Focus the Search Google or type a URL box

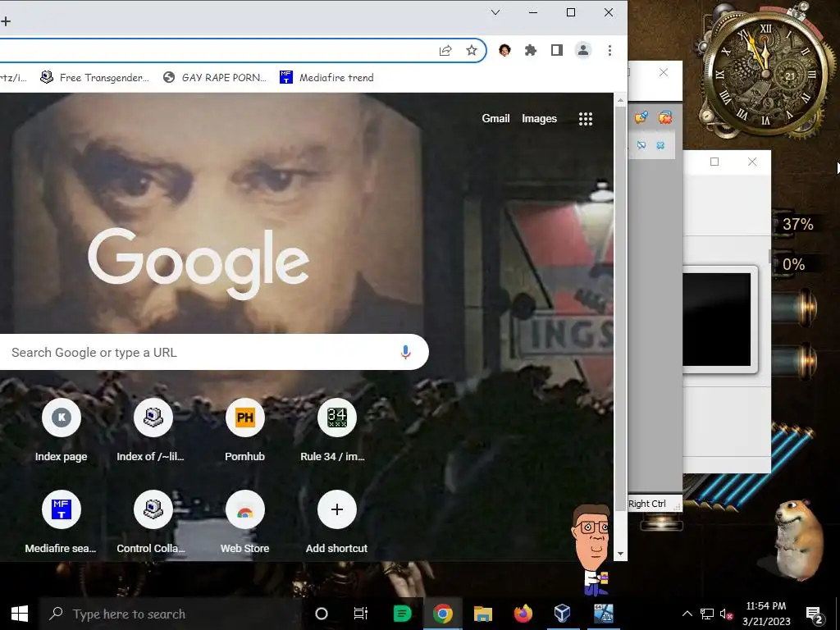214,352
